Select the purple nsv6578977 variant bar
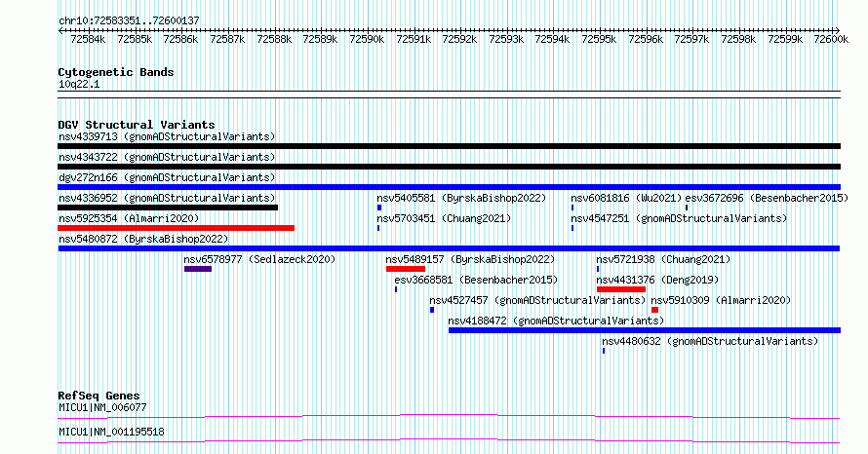 pyautogui.click(x=198, y=269)
